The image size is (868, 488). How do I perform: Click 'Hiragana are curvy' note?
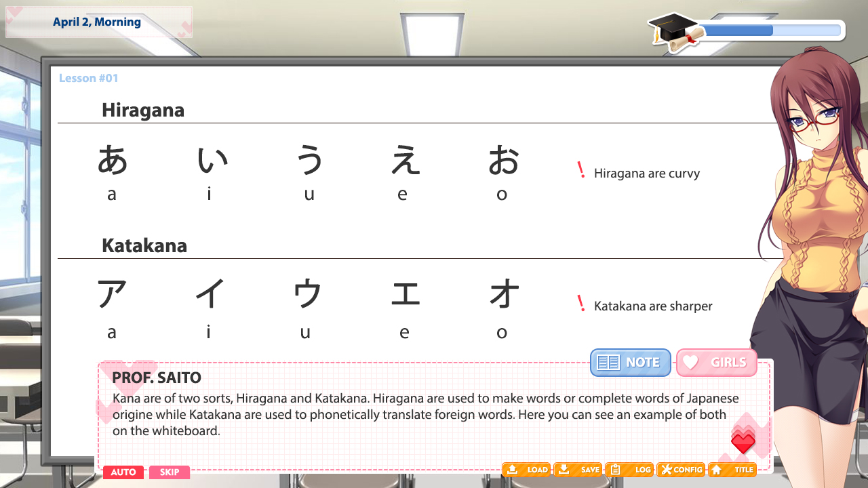(x=647, y=174)
